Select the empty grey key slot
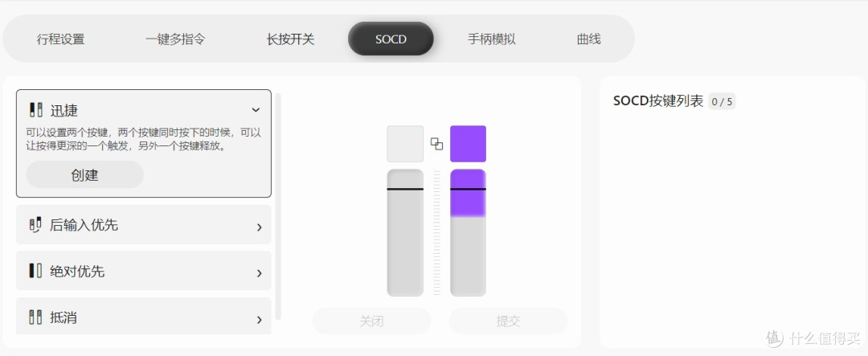 405,144
